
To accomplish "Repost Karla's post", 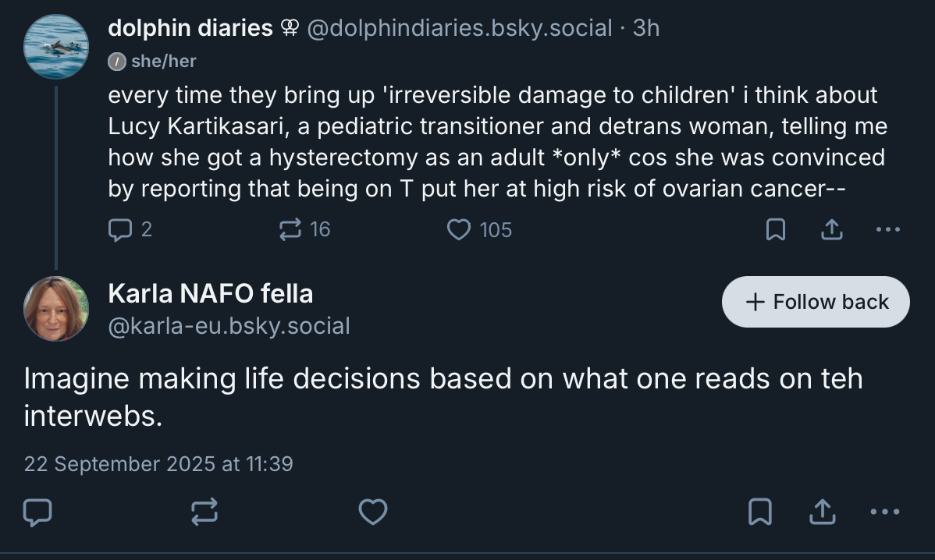I will click(x=204, y=512).
